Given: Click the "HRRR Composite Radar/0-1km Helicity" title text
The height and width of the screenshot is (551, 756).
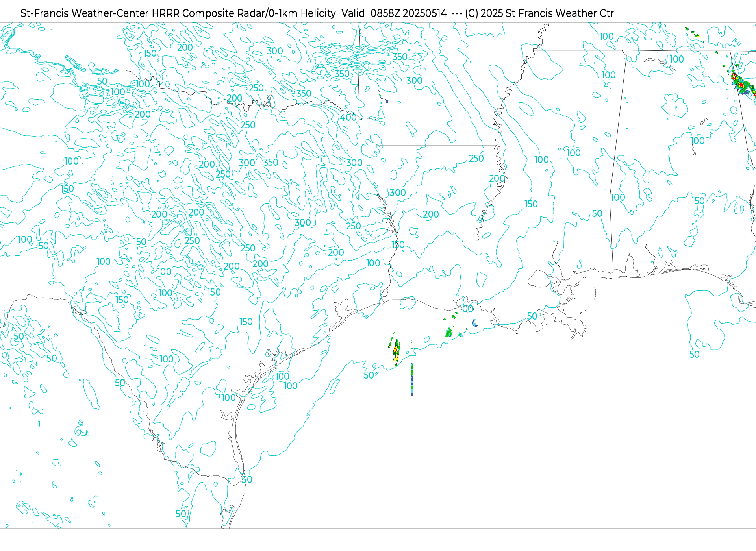Looking at the screenshot, I should point(244,13).
